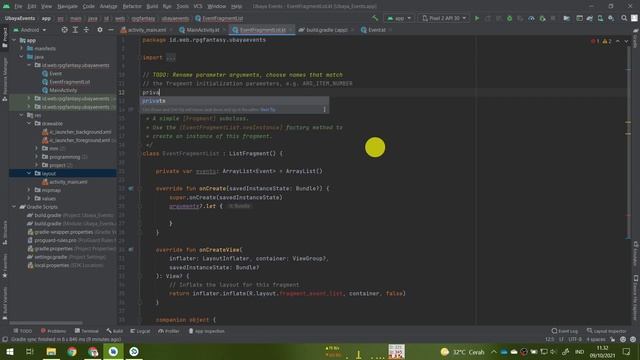640x360 pixels.
Task: Expand the manifests folder
Action: [22, 49]
